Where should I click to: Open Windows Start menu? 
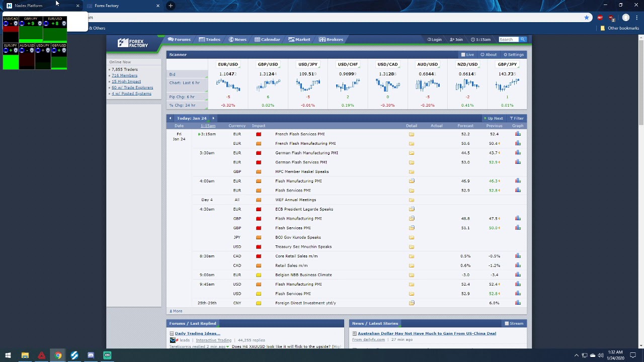8,355
